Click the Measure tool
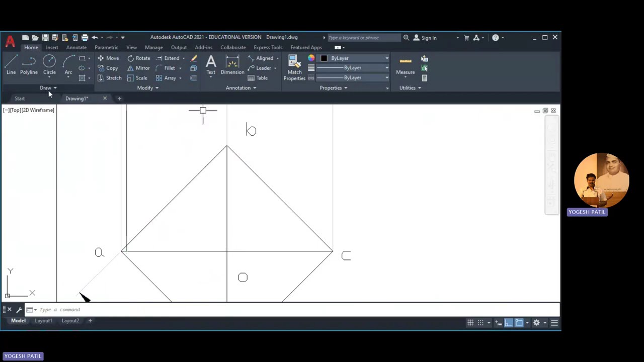Viewport: 644px width, 362px height. pyautogui.click(x=406, y=65)
